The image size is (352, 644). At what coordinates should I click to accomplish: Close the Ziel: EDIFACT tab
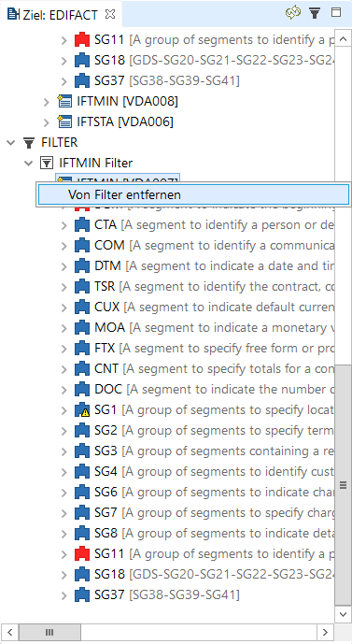click(x=110, y=14)
